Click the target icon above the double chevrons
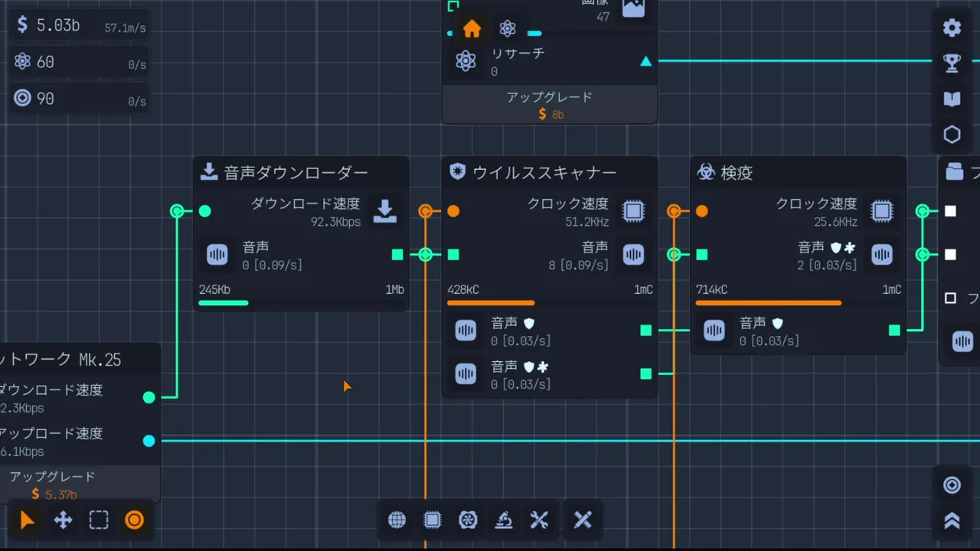The image size is (980, 551). pos(952,485)
